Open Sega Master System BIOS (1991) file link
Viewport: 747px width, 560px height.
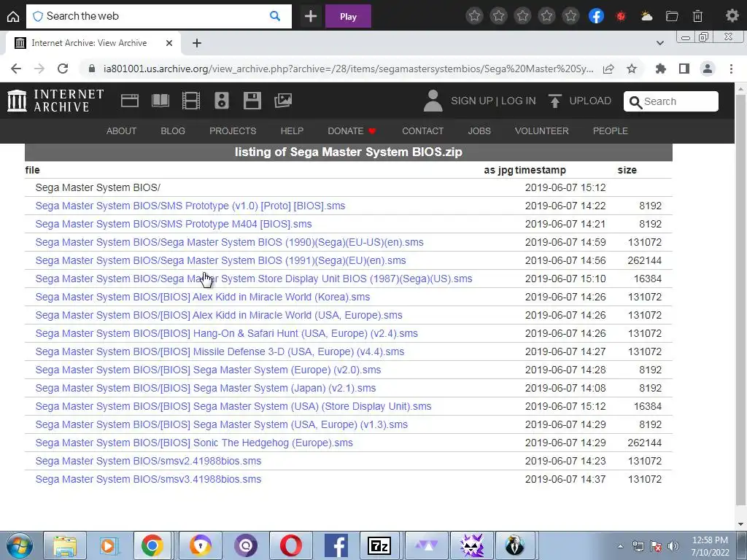tap(220, 260)
